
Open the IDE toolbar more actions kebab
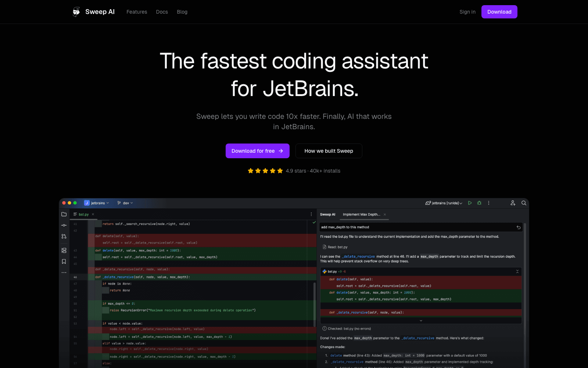click(x=489, y=203)
